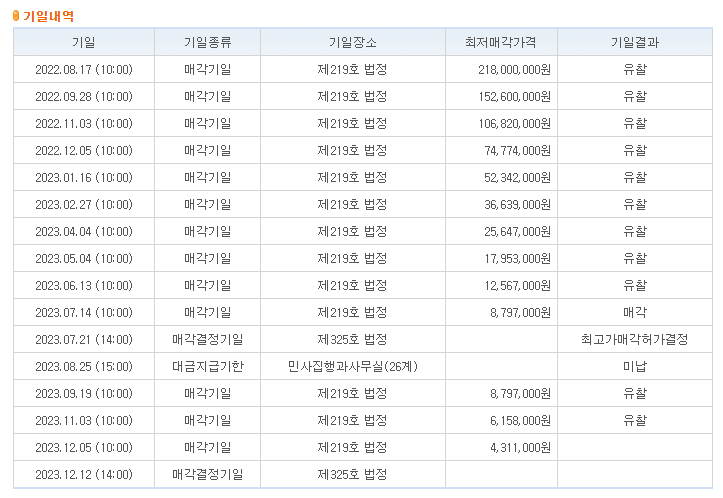Click the 매각결정기일 type on 2023.07.21 row
The height and width of the screenshot is (498, 723).
click(x=207, y=339)
